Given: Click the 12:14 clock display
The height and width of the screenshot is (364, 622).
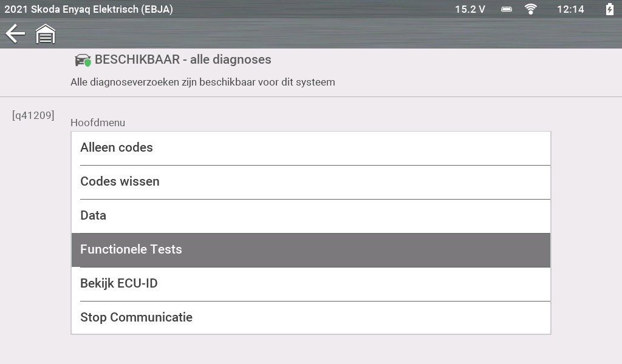Looking at the screenshot, I should point(570,9).
